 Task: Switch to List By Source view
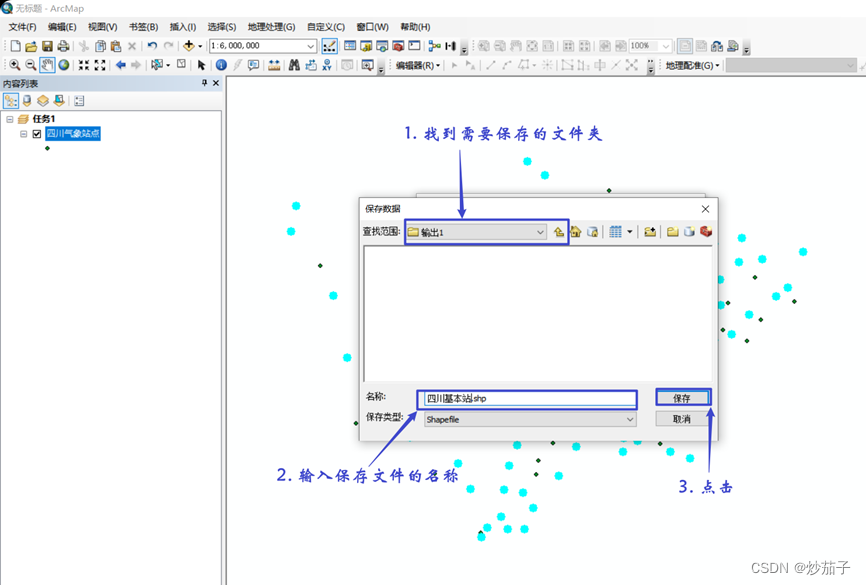click(27, 101)
